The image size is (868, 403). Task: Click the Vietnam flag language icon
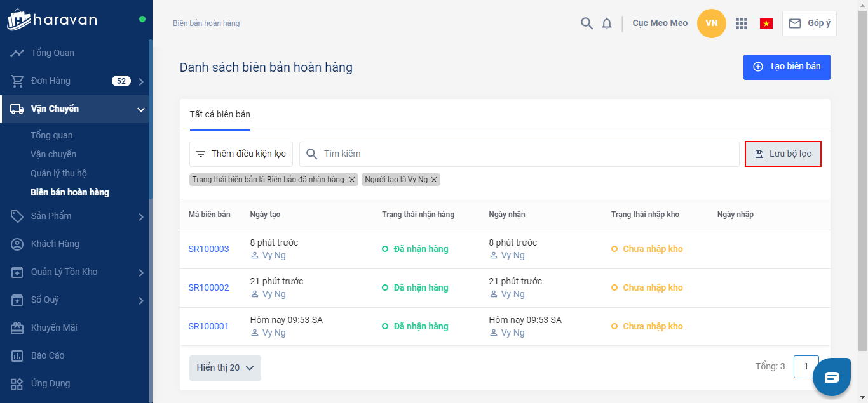(x=766, y=23)
